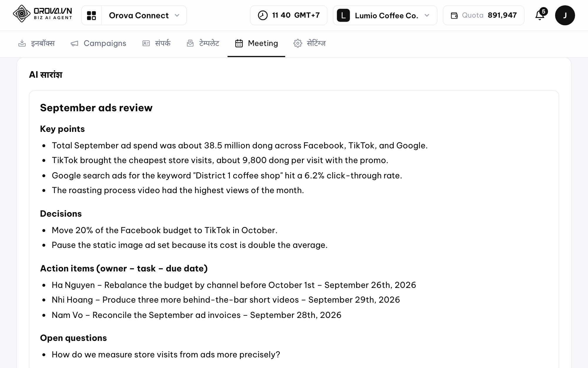The width and height of the screenshot is (588, 368).
Task: Click the chevron beside Orova Connect
Action: click(177, 15)
